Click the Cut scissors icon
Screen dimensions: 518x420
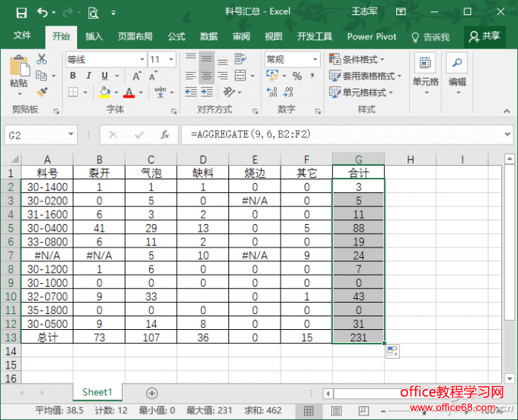[x=42, y=59]
